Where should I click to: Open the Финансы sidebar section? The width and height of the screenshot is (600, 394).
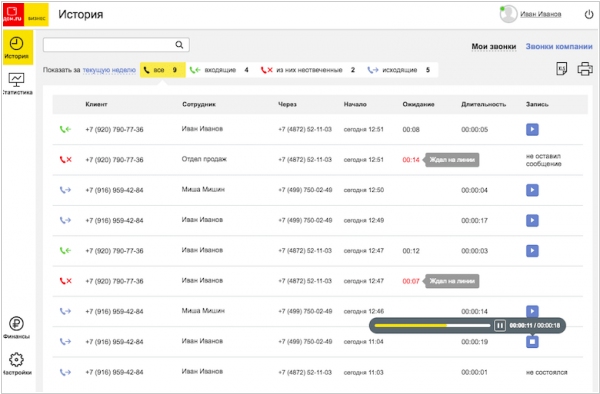[16, 328]
